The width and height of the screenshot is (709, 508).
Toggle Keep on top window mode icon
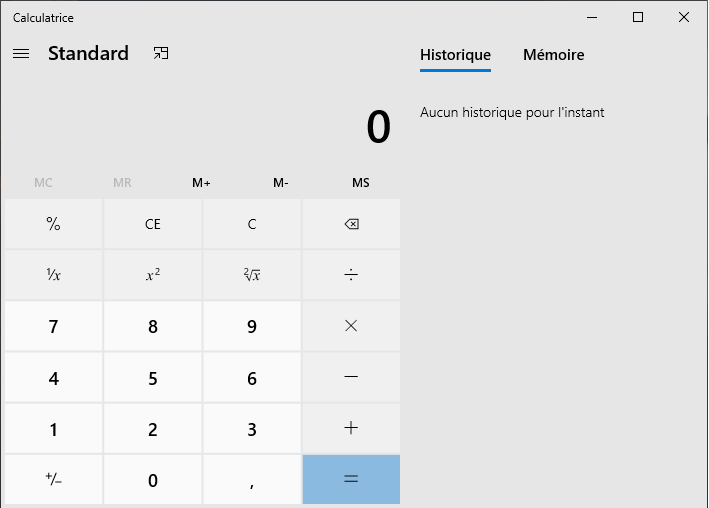[161, 53]
